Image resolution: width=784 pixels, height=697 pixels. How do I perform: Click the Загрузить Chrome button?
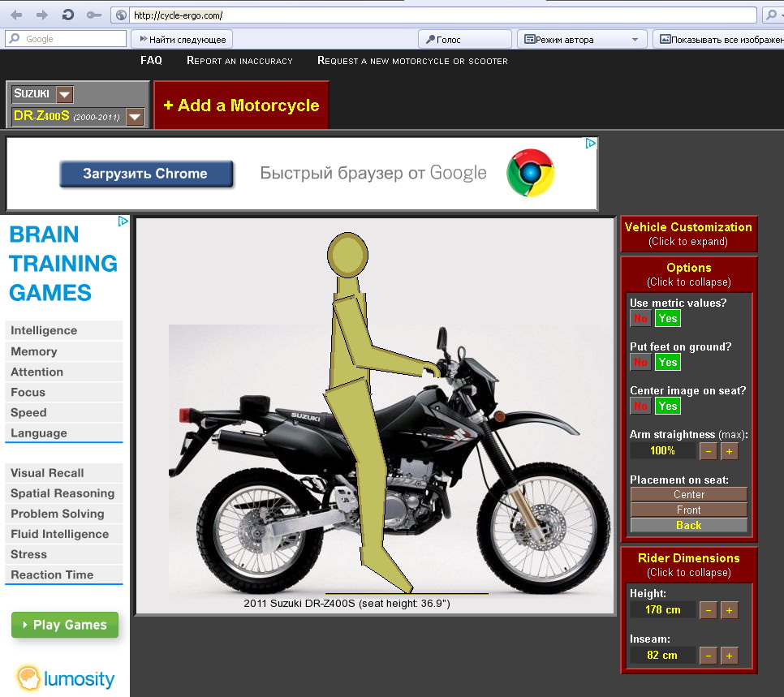(146, 174)
